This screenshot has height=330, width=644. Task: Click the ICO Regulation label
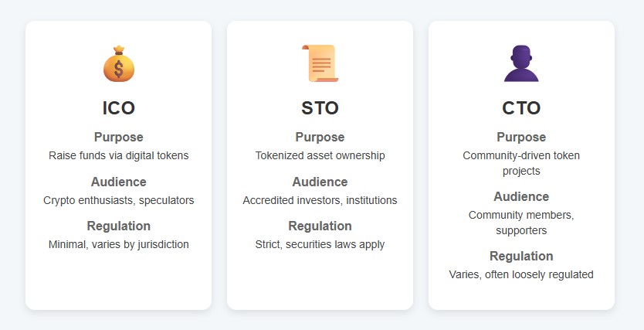pos(119,226)
